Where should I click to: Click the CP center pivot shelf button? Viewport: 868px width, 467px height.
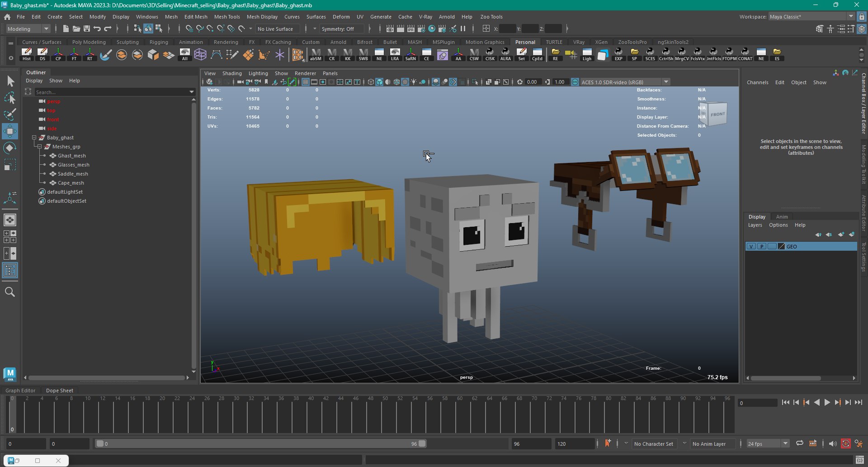pos(58,54)
